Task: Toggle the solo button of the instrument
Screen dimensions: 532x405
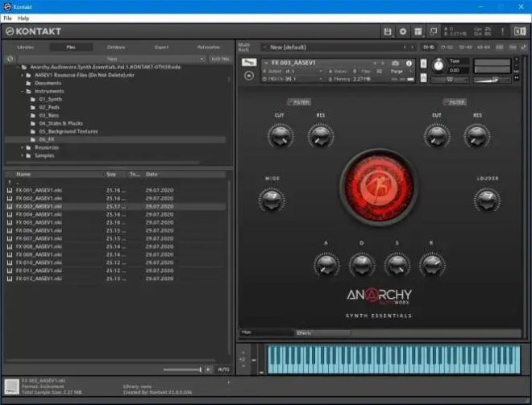Action: [423, 64]
